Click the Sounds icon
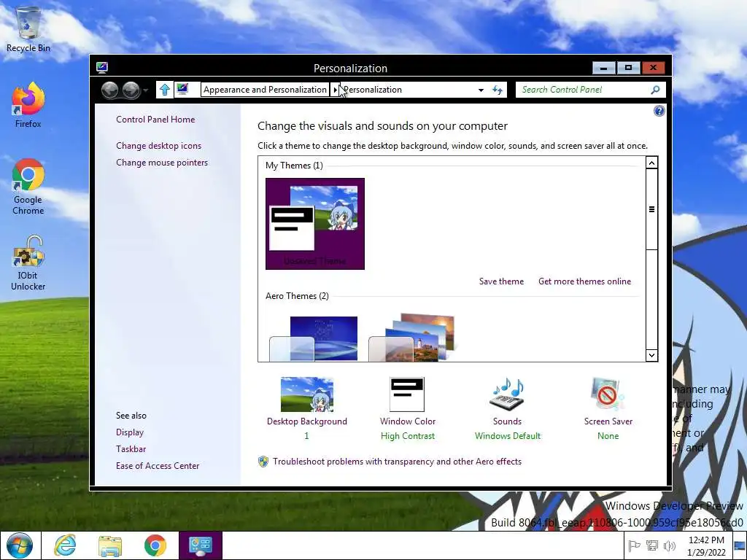 508,394
